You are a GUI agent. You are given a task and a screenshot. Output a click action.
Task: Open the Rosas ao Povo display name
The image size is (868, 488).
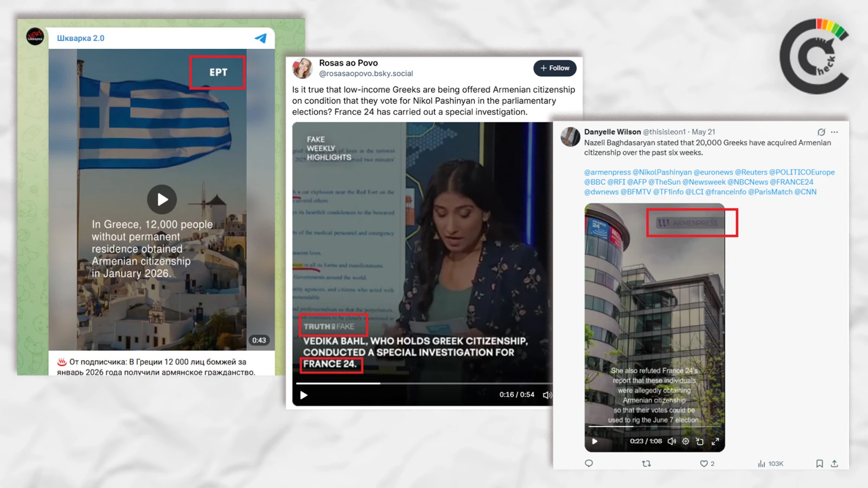click(x=348, y=63)
